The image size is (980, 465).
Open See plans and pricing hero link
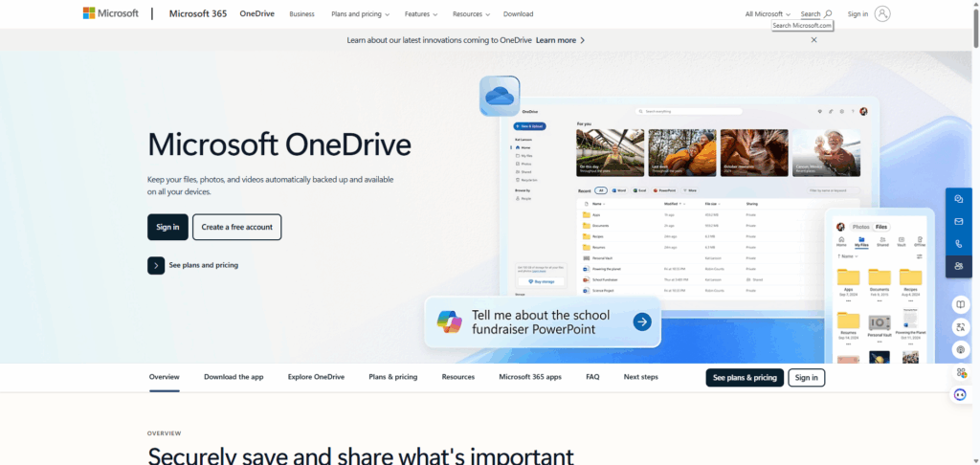pos(203,265)
